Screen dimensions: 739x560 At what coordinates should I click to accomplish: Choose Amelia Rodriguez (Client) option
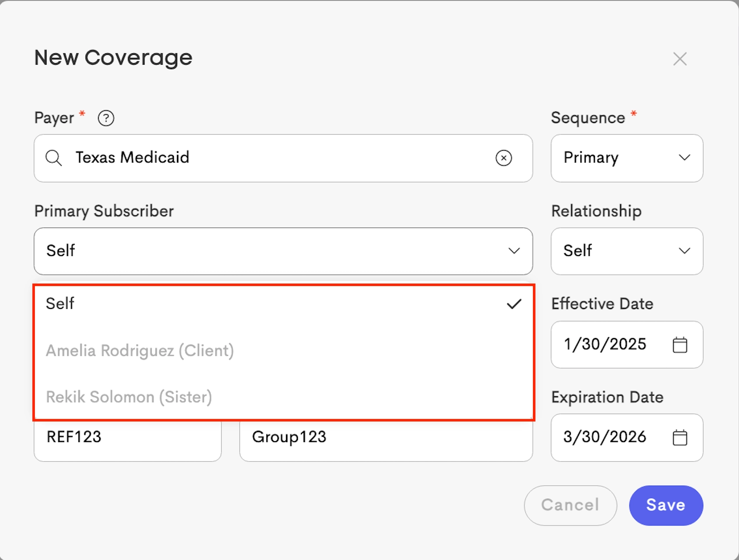coord(140,350)
